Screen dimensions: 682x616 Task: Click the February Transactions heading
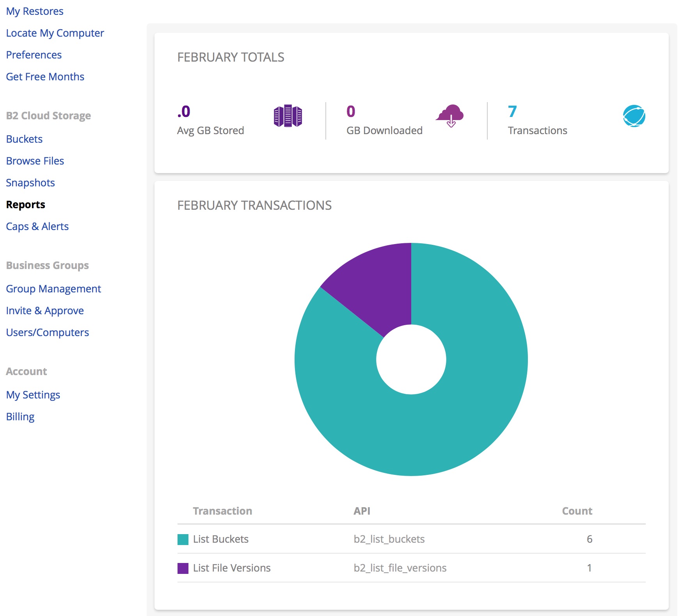point(254,205)
